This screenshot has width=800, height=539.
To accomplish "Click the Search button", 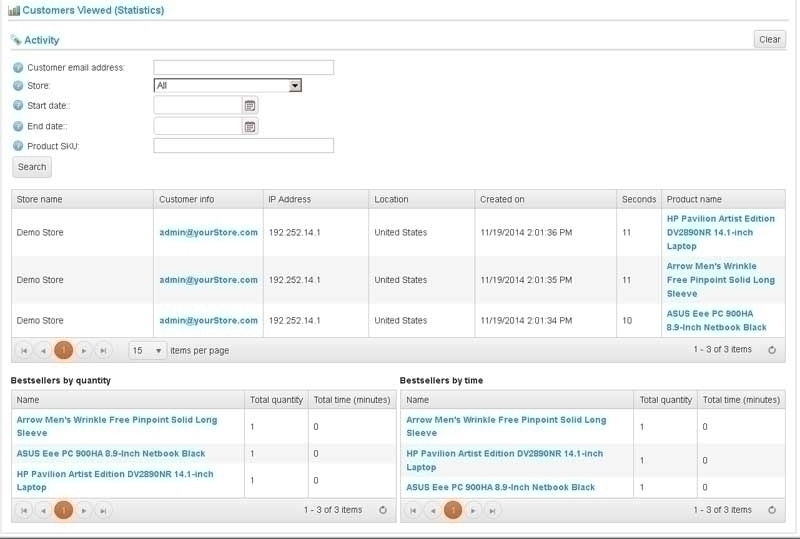I will pyautogui.click(x=32, y=167).
